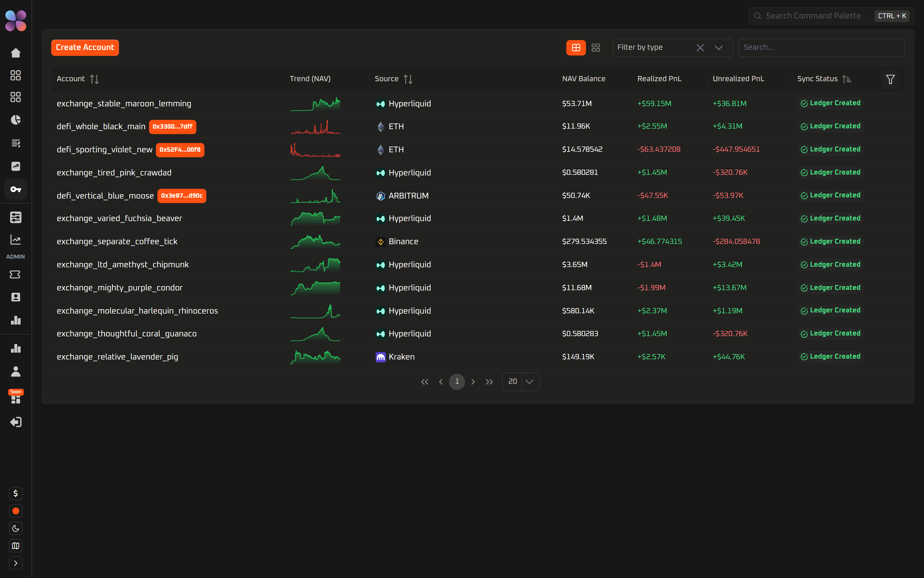This screenshot has height=578, width=924.
Task: Open the trend chart square sidebar icon
Action: pyautogui.click(x=16, y=166)
